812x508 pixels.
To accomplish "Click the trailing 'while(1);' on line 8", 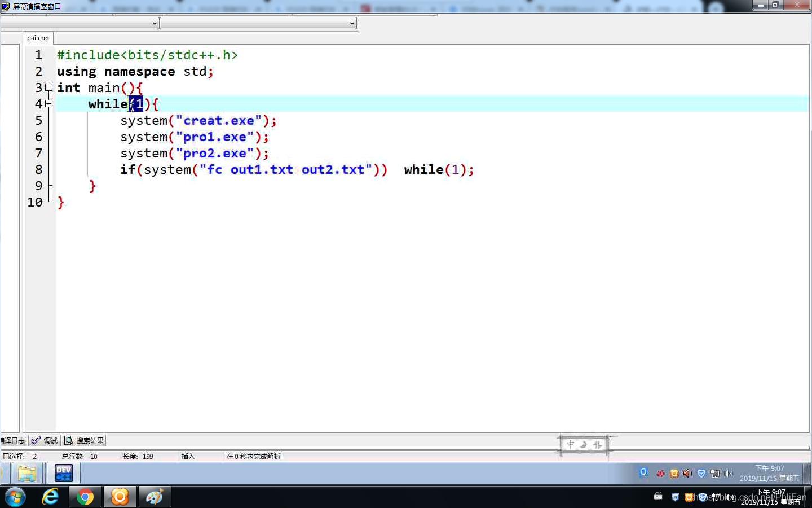I will coord(439,169).
